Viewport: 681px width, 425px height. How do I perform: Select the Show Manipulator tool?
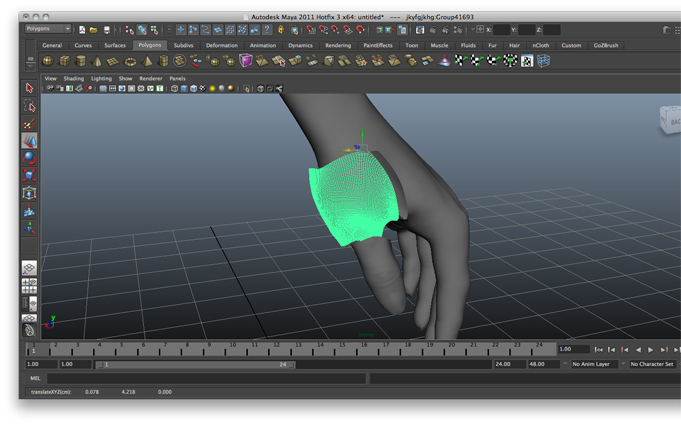[x=29, y=227]
